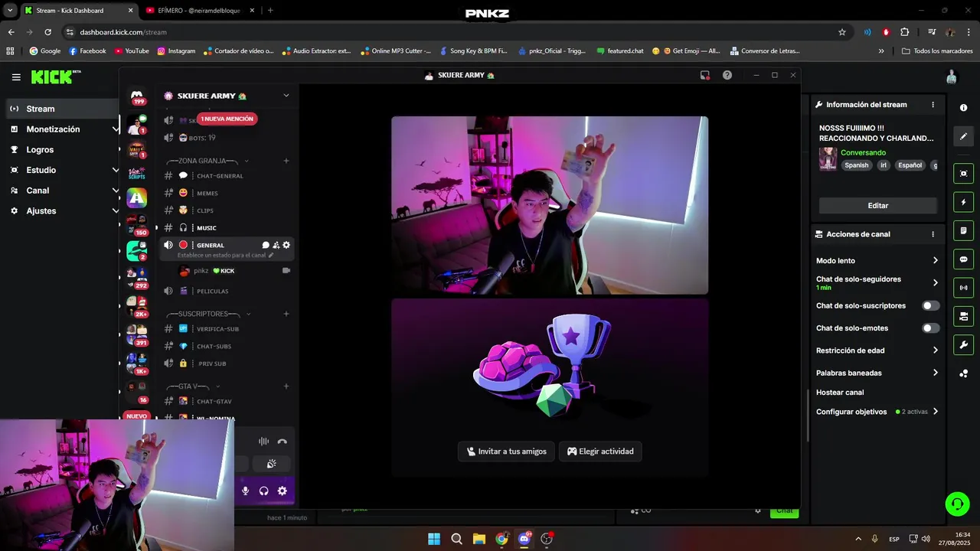Toggle Chat de solo-emotes switch
Image resolution: width=980 pixels, height=551 pixels.
[x=930, y=328]
